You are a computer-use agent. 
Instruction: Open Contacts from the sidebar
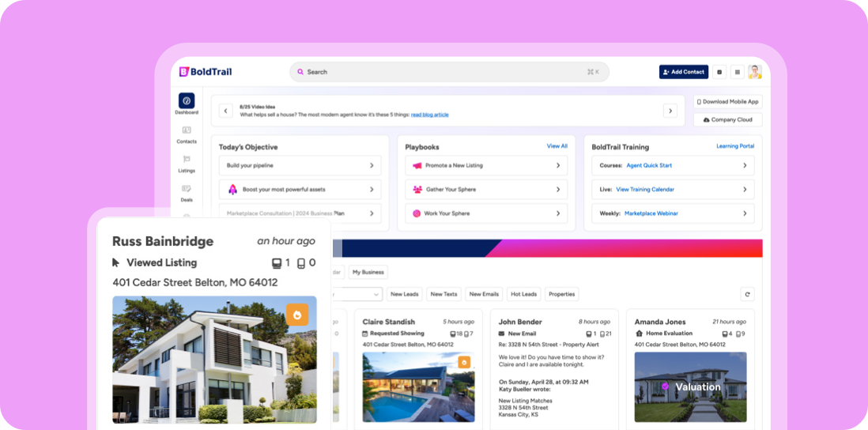pyautogui.click(x=187, y=131)
